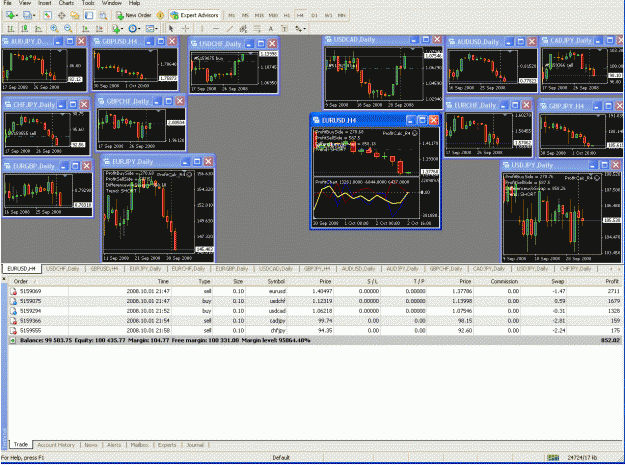Click the New Chart plus icon
Image resolution: width=625 pixels, height=465 pixels.
coord(10,15)
